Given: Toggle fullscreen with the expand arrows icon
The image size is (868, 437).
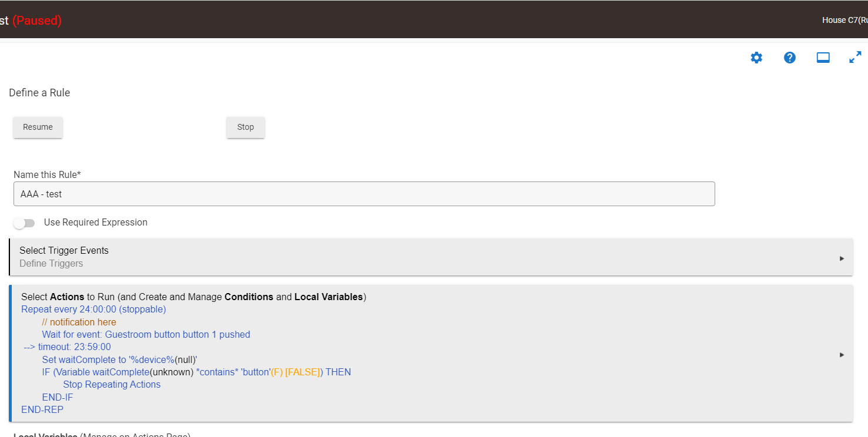Looking at the screenshot, I should coord(855,58).
